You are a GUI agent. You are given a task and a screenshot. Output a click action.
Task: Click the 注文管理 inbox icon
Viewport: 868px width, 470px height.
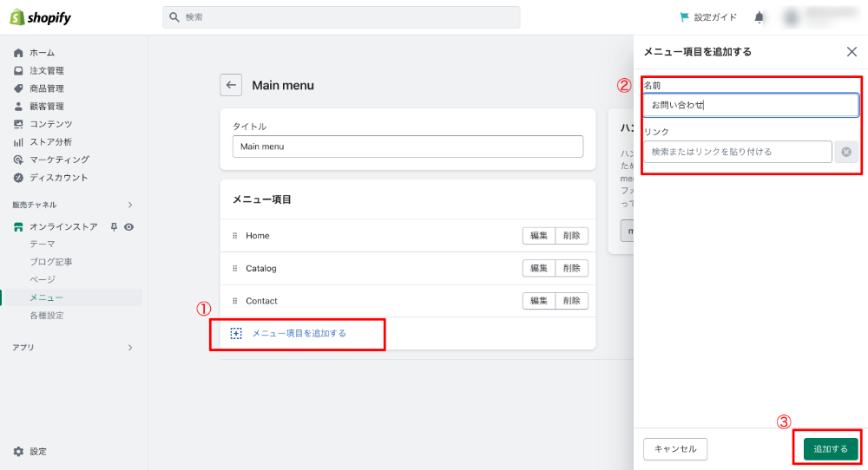click(x=18, y=71)
